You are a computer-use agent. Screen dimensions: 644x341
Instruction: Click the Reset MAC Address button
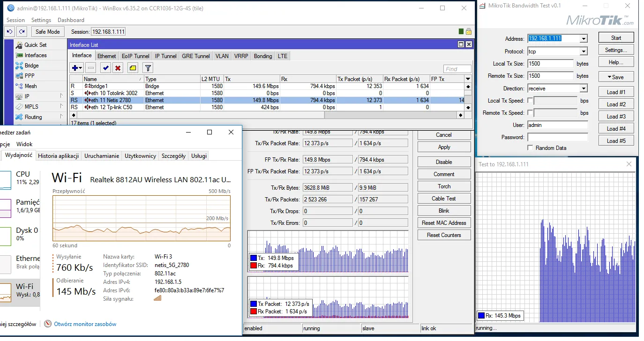(444, 223)
